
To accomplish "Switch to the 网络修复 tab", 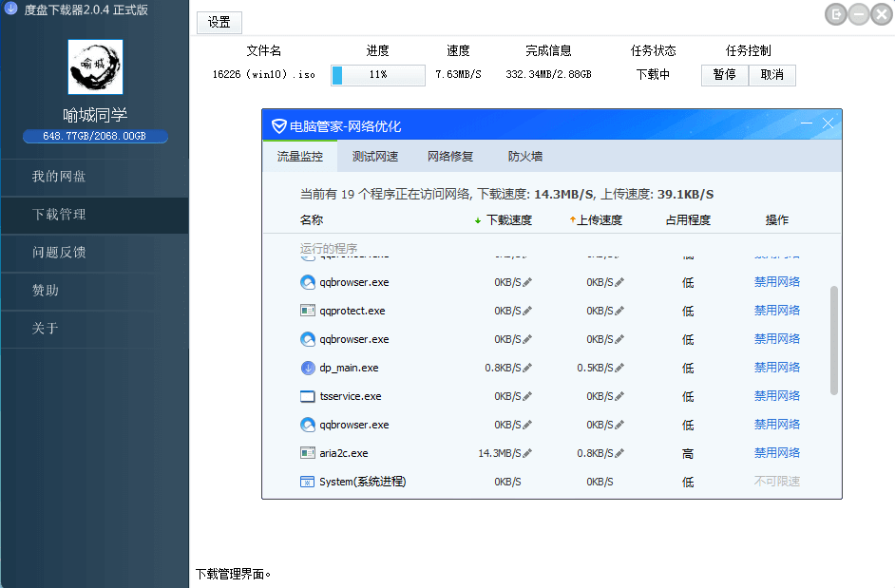I will (450, 157).
